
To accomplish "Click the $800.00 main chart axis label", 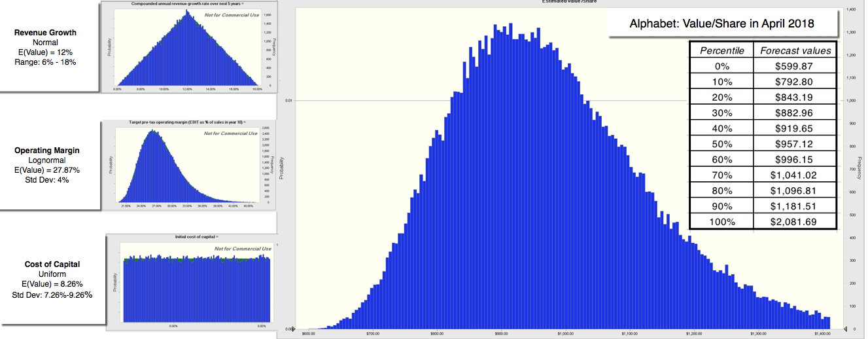I will 437,334.
